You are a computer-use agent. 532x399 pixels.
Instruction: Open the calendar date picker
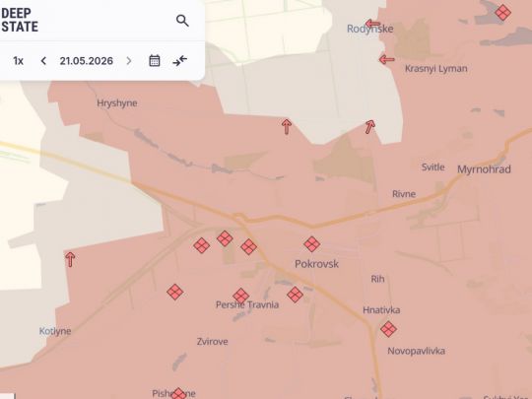[155, 61]
